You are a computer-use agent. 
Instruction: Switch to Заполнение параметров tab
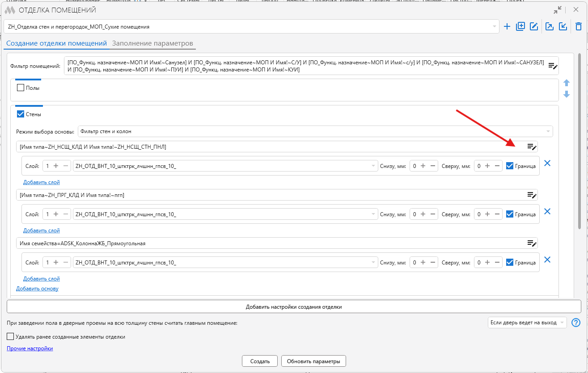click(x=152, y=43)
